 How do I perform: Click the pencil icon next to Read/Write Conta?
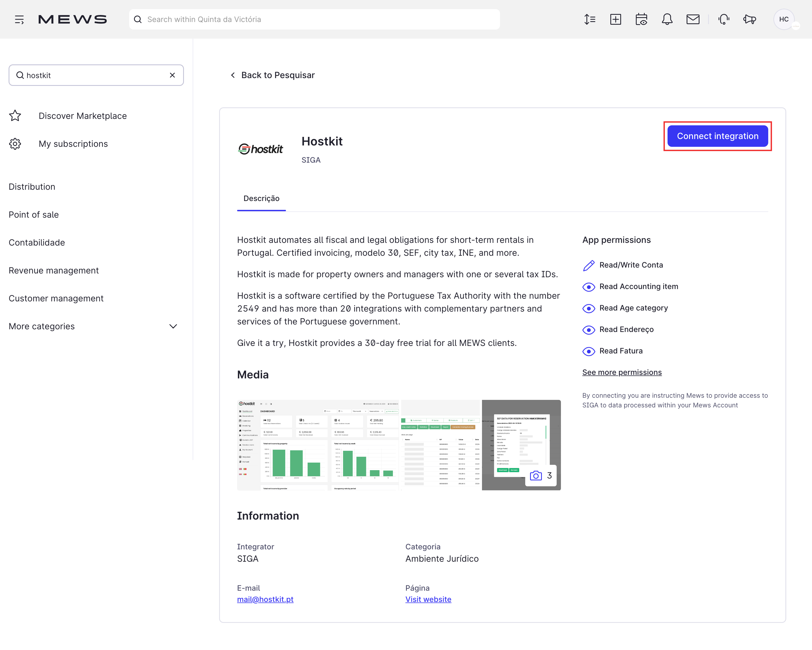click(589, 265)
